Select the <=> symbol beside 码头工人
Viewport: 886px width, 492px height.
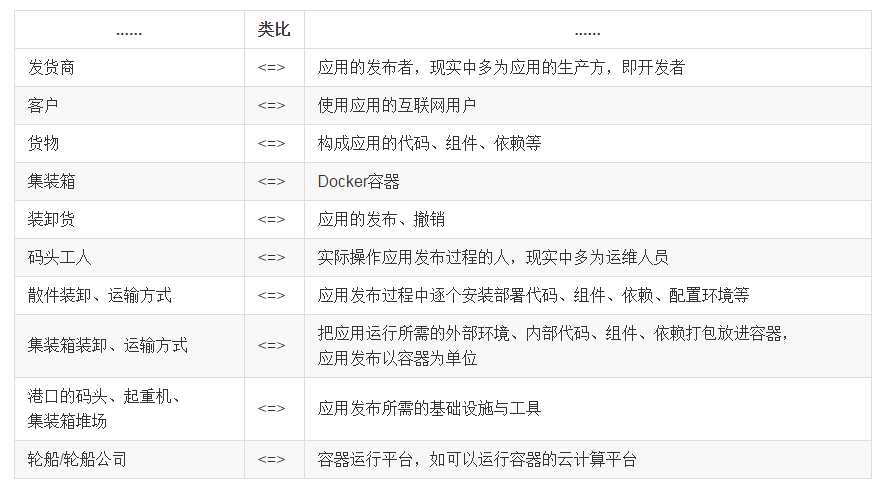[272, 258]
